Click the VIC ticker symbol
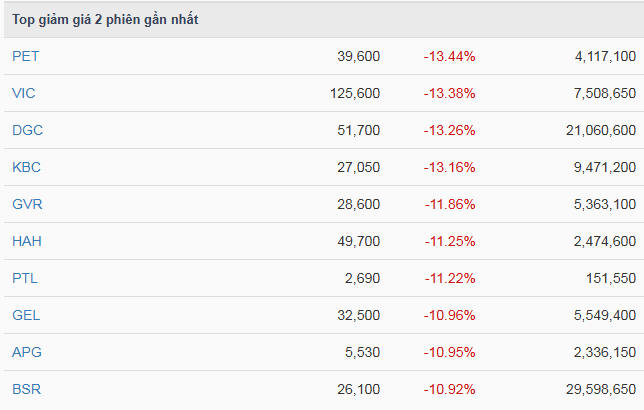Viewport: 644px width, 410px height. pos(24,93)
